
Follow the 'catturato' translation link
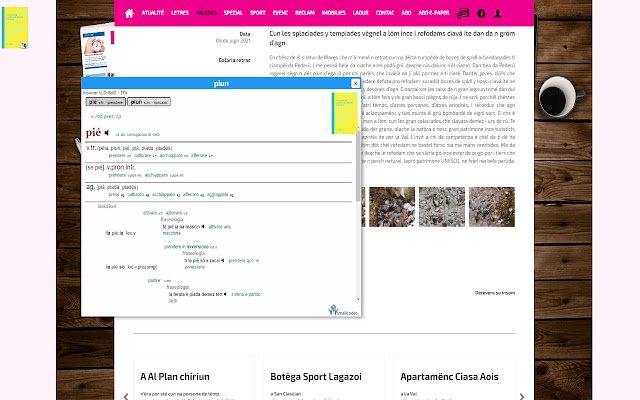pyautogui.click(x=136, y=195)
